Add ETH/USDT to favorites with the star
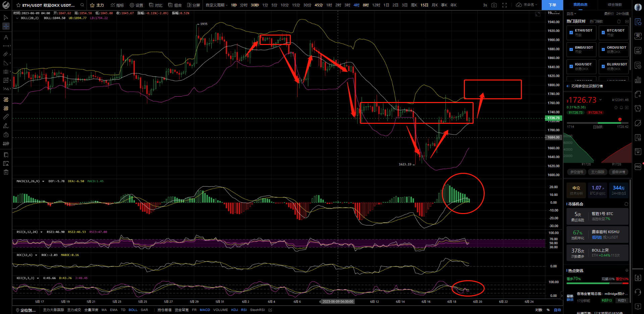The image size is (644, 314). click(18, 5)
